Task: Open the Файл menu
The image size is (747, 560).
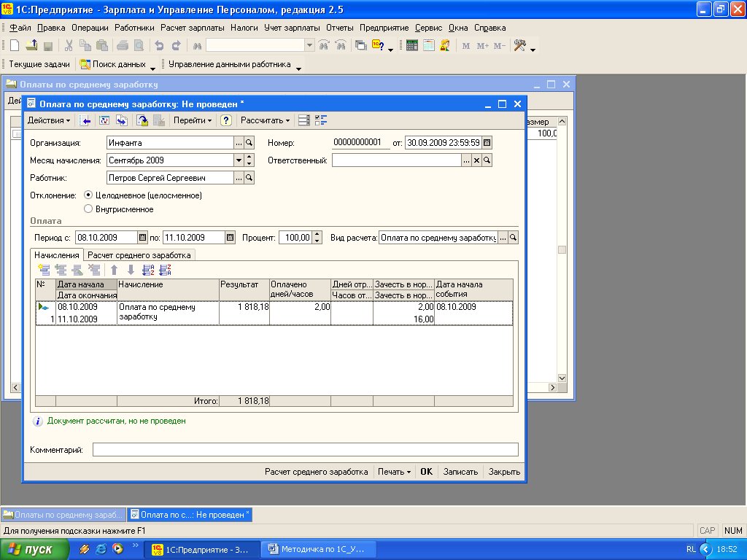Action: coord(20,28)
